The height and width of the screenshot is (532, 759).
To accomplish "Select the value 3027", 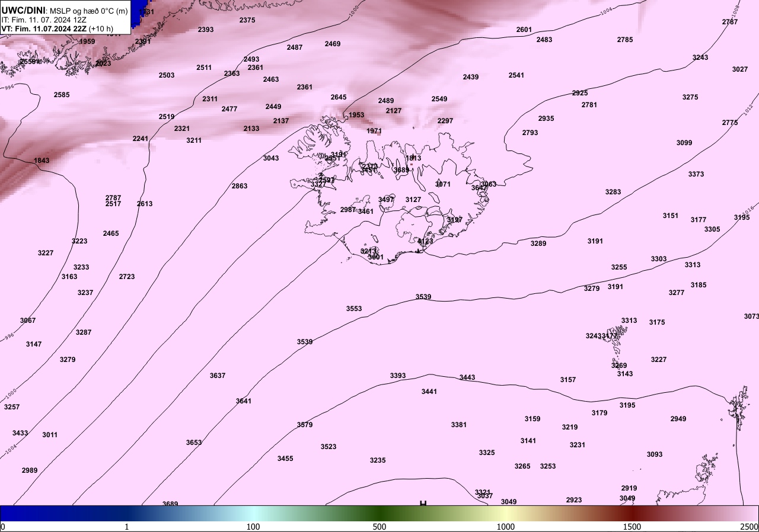I will [x=740, y=69].
